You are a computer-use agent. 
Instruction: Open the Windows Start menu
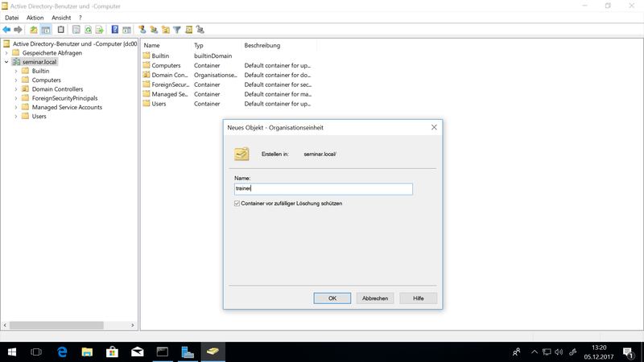pyautogui.click(x=12, y=352)
